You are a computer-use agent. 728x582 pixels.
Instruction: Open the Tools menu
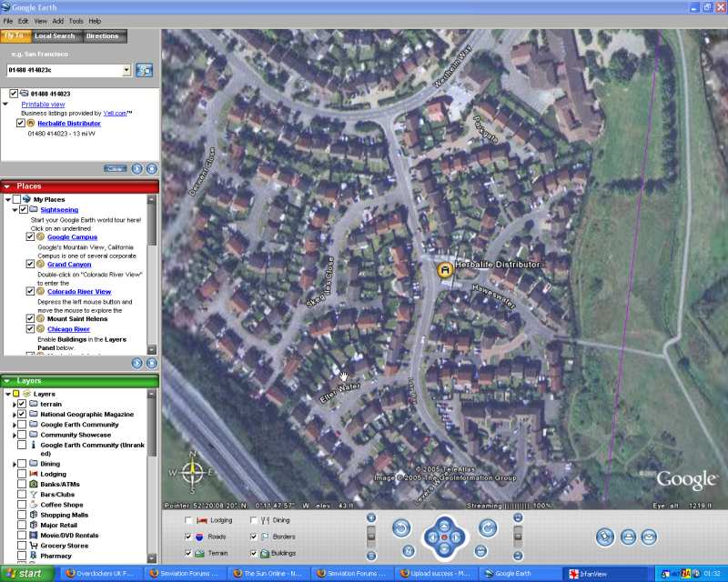tap(76, 21)
